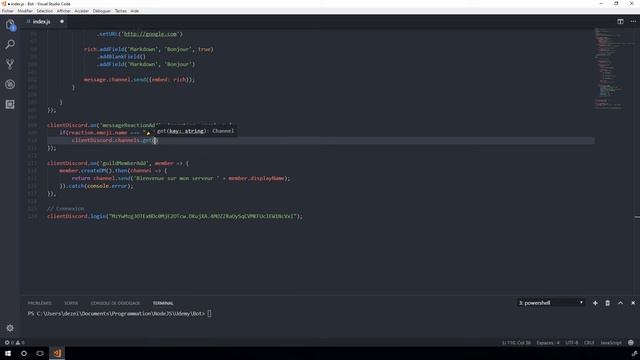Click the '// Connexion' comment line
This screenshot has width=640, height=360.
click(x=66, y=209)
